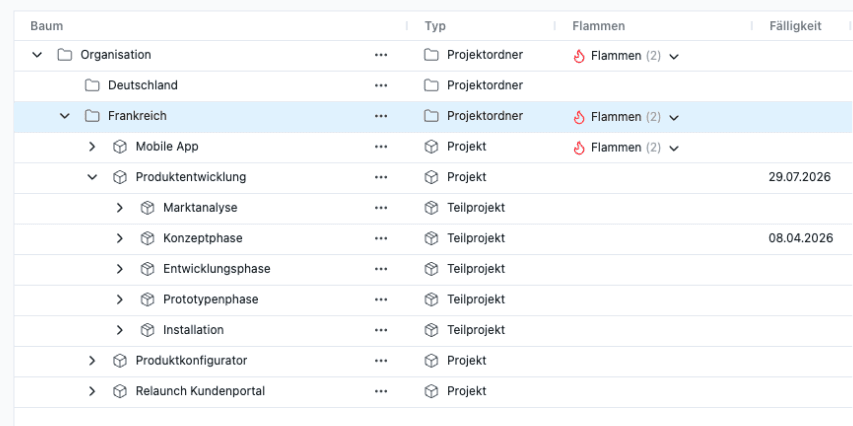This screenshot has width=853, height=426.
Task: Click the flame icon in Organisation row
Action: tap(578, 56)
